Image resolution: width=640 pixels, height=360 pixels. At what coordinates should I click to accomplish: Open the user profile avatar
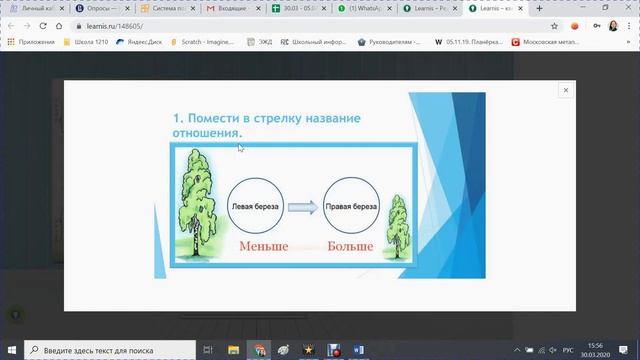click(613, 26)
